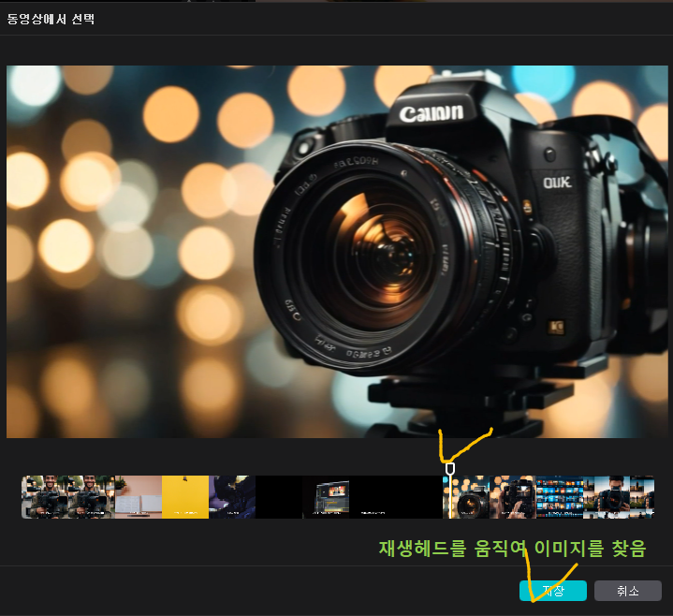Click the dialog title '동영상에서 선택'

tap(51, 18)
